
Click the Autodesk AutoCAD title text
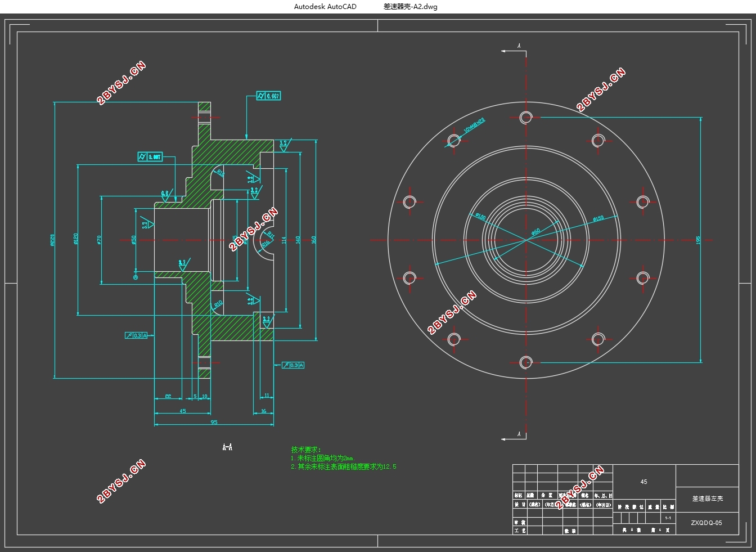[325, 7]
